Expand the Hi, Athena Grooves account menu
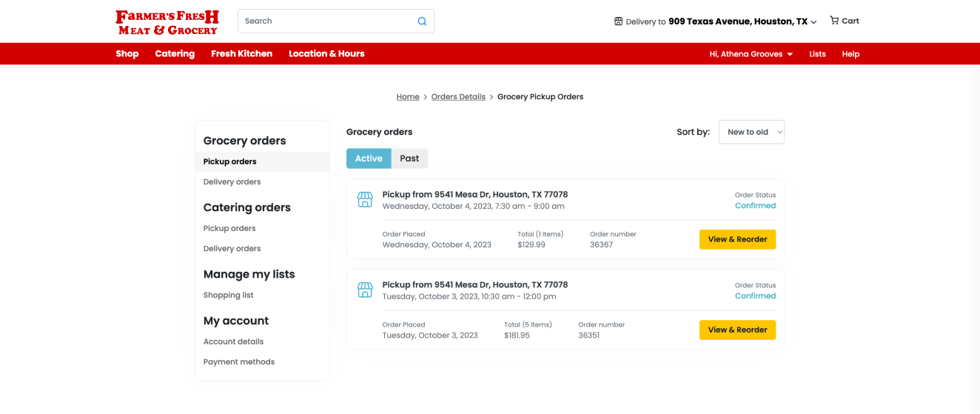The height and width of the screenshot is (414, 980). [751, 54]
